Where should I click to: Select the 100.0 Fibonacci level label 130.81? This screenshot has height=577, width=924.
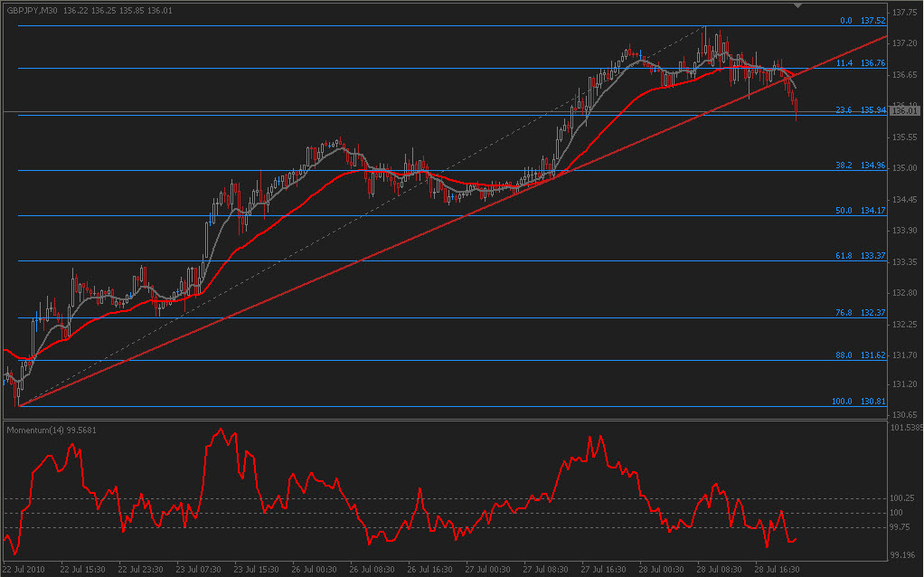pos(858,402)
